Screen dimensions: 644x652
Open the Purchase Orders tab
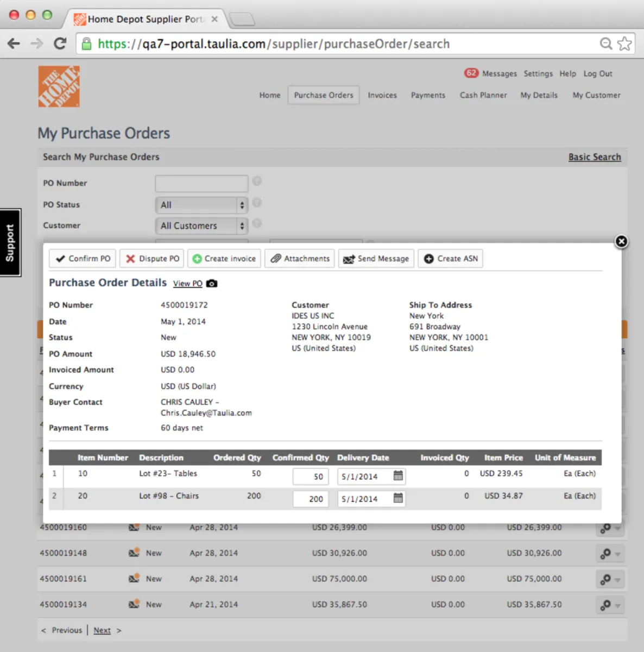pyautogui.click(x=324, y=95)
